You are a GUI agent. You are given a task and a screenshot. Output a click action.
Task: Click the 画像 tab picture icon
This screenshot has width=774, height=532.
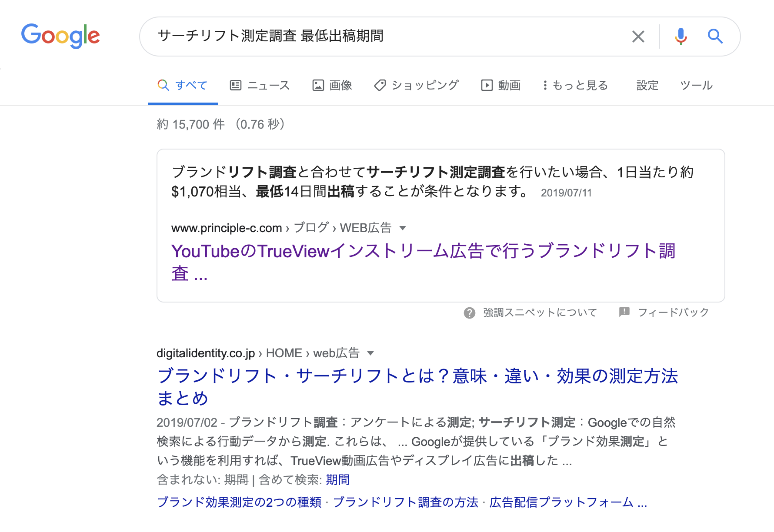[x=318, y=85]
